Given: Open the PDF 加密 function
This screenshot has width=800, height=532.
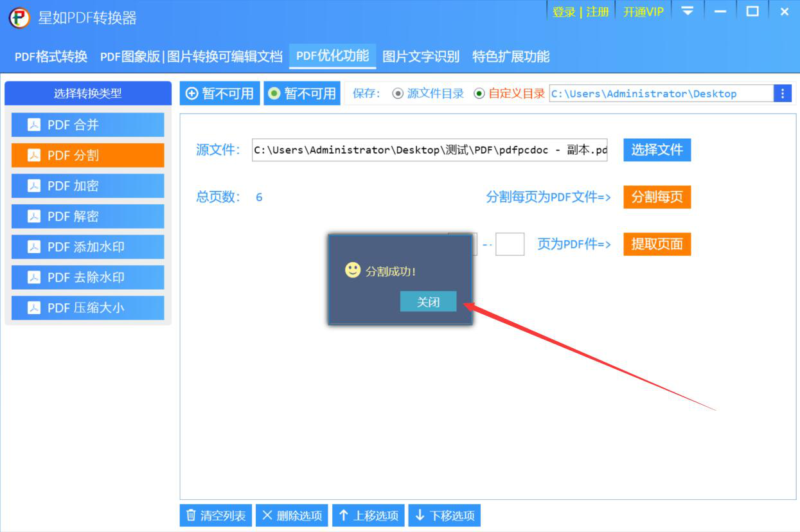Looking at the screenshot, I should 87,186.
